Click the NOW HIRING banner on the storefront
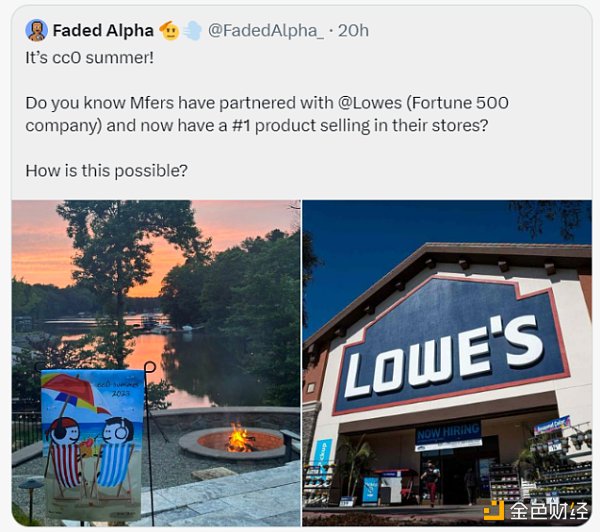The image size is (600, 532). pyautogui.click(x=448, y=434)
